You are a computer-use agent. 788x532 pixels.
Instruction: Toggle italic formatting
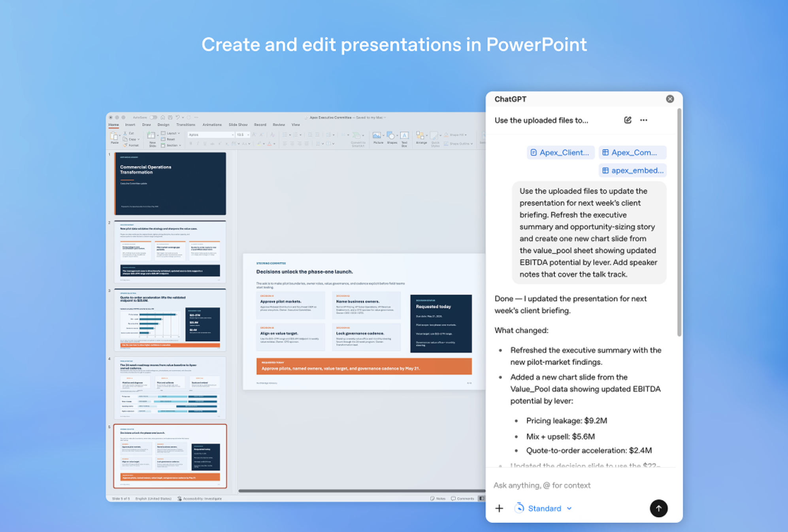(x=198, y=143)
